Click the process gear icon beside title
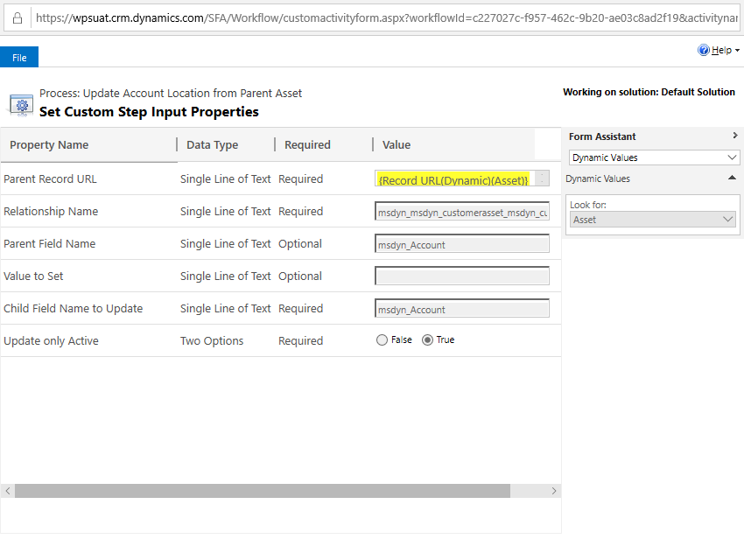 (x=21, y=105)
